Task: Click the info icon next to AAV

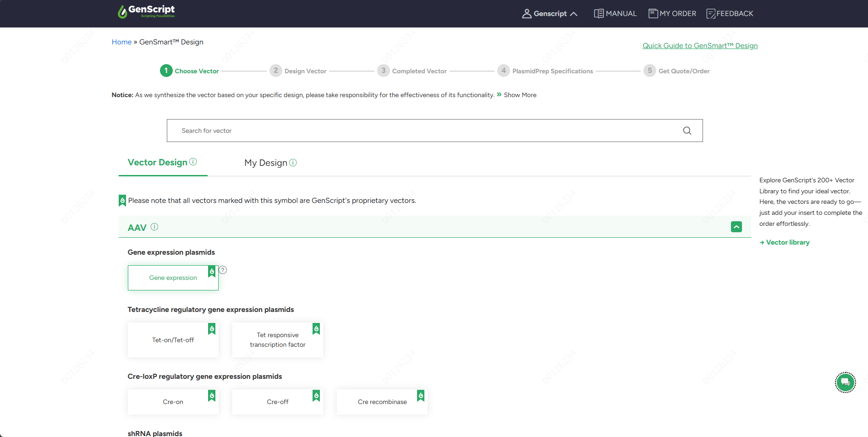Action: [154, 227]
